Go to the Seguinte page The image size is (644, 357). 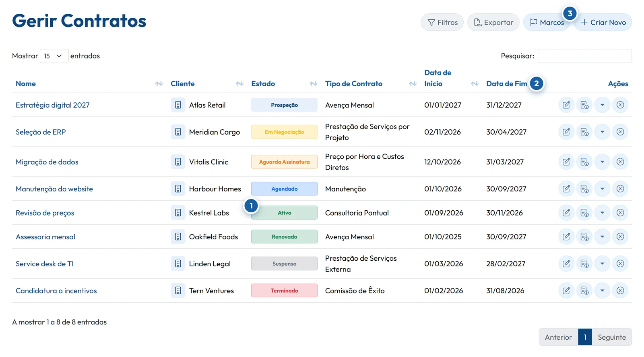[612, 337]
